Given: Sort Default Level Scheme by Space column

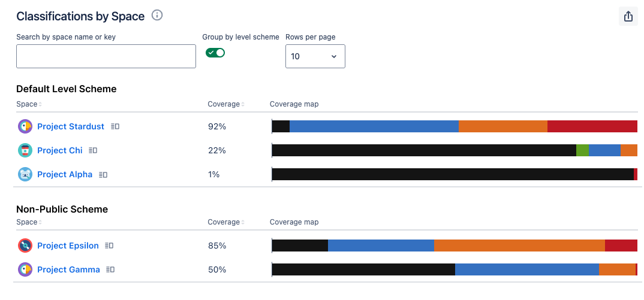Looking at the screenshot, I should pos(29,104).
